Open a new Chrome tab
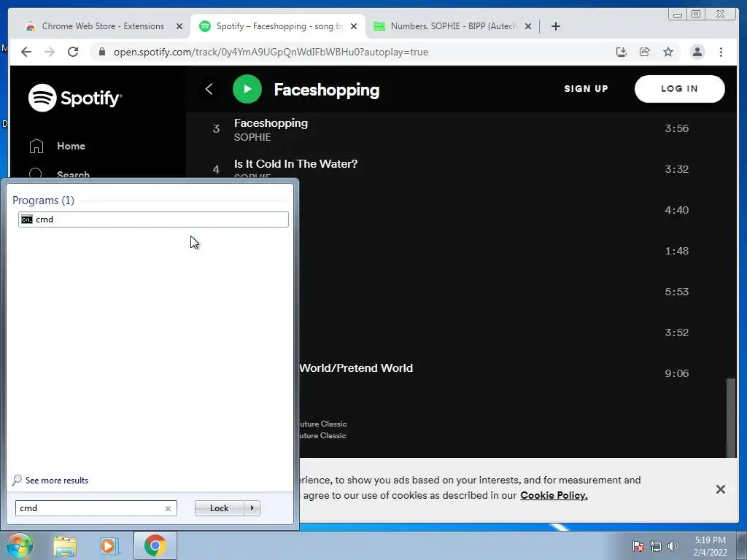Image resolution: width=747 pixels, height=560 pixels. tap(555, 26)
